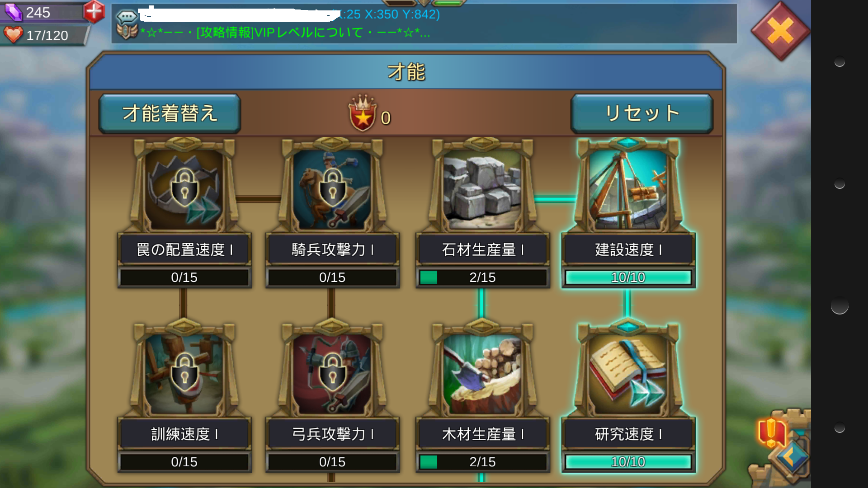Image resolution: width=868 pixels, height=488 pixels.
Task: Open the 才能着替え talent swap button
Action: [170, 113]
